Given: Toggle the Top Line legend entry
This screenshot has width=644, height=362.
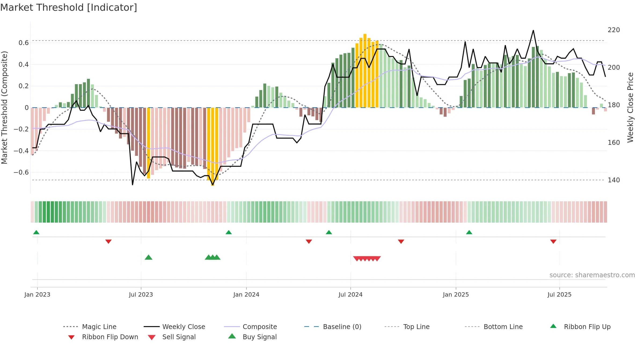Looking at the screenshot, I should coord(407,327).
